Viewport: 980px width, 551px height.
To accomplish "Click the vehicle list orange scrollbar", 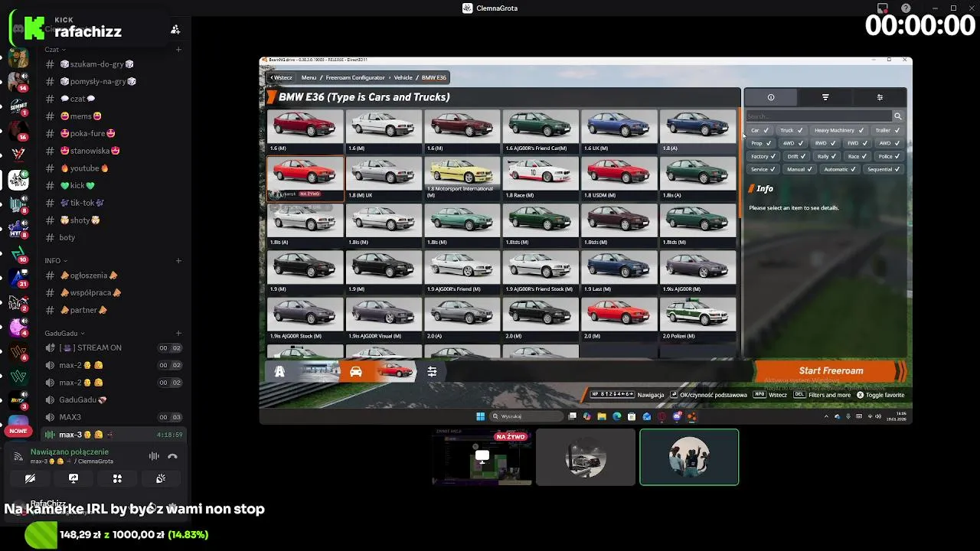I will click(740, 164).
